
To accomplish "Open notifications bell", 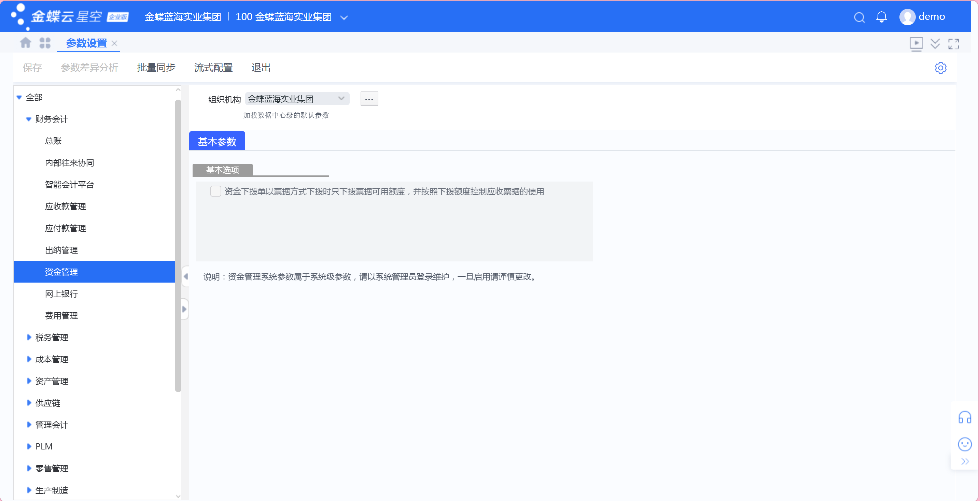I will 881,17.
